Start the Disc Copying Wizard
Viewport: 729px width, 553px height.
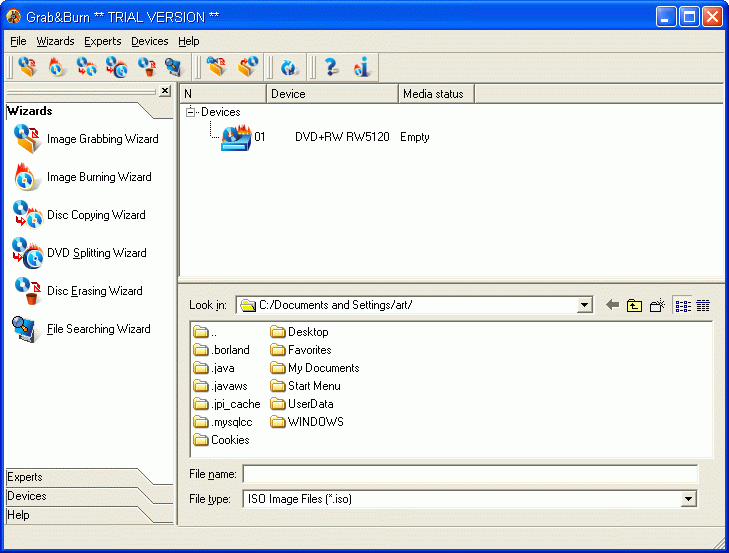tap(80, 215)
